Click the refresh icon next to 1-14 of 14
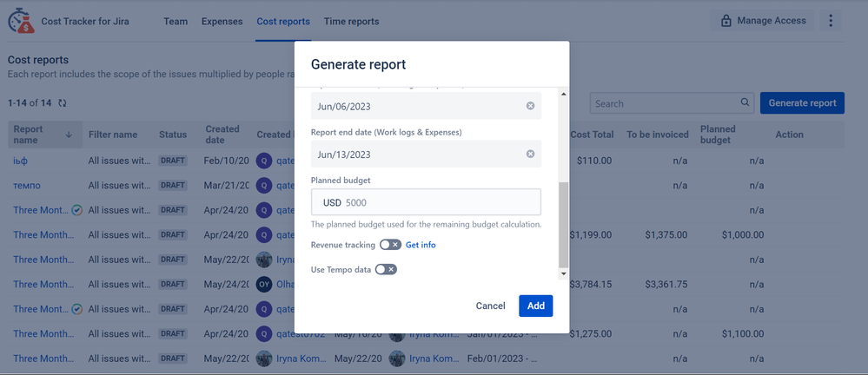The width and height of the screenshot is (868, 375). 63,103
